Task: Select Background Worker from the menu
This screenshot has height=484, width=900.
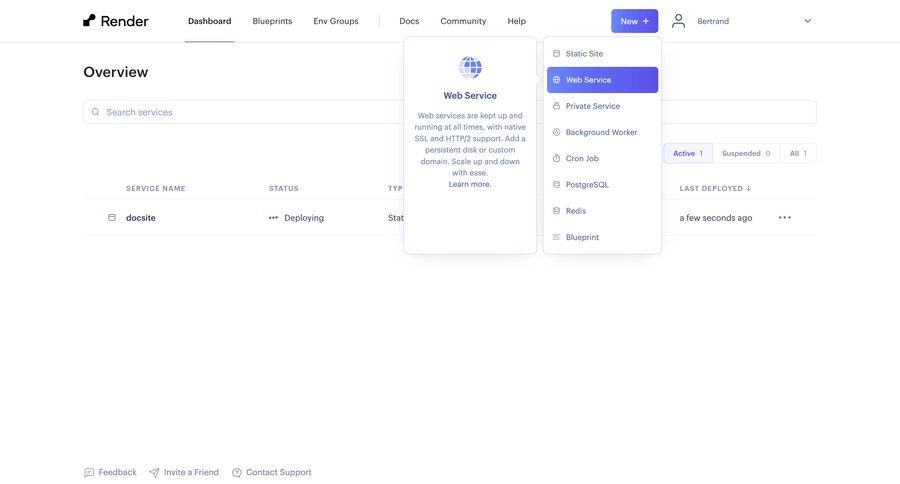Action: coord(601,132)
